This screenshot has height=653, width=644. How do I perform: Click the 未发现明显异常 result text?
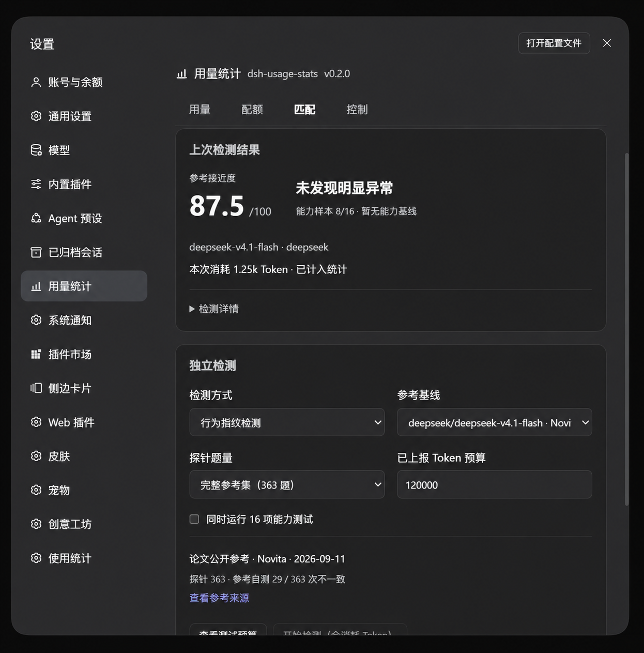tap(344, 188)
